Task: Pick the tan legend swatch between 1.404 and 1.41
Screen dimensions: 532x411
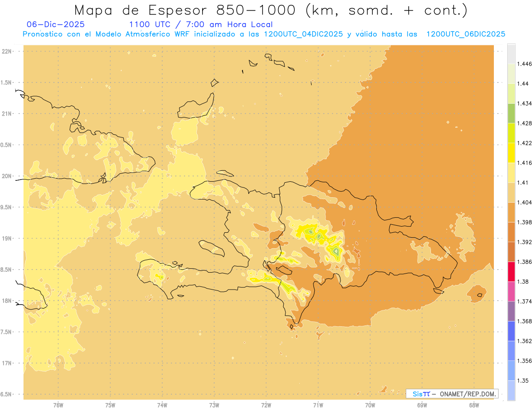Action: 511,192
